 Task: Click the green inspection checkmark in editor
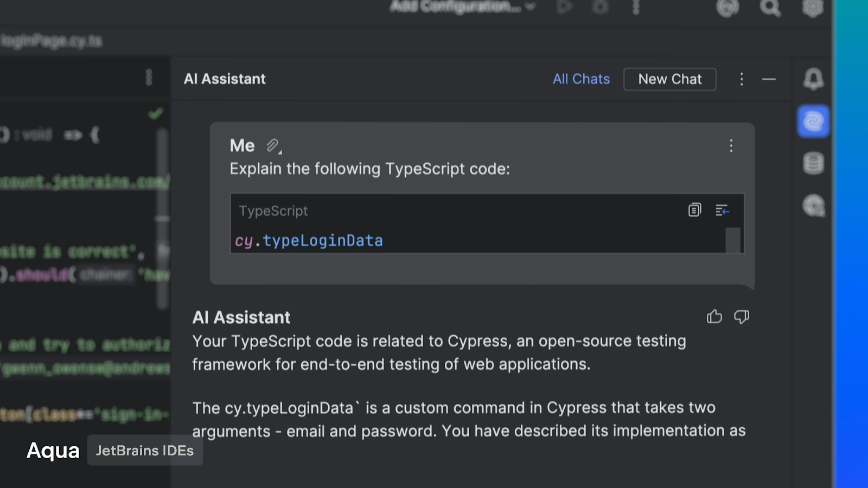[156, 113]
